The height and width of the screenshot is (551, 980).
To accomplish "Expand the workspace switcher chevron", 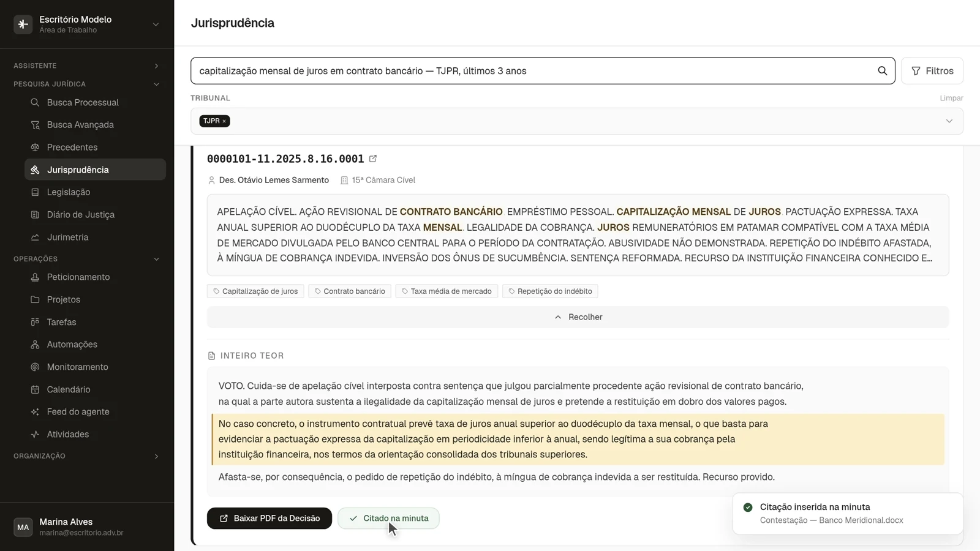I will [x=156, y=24].
